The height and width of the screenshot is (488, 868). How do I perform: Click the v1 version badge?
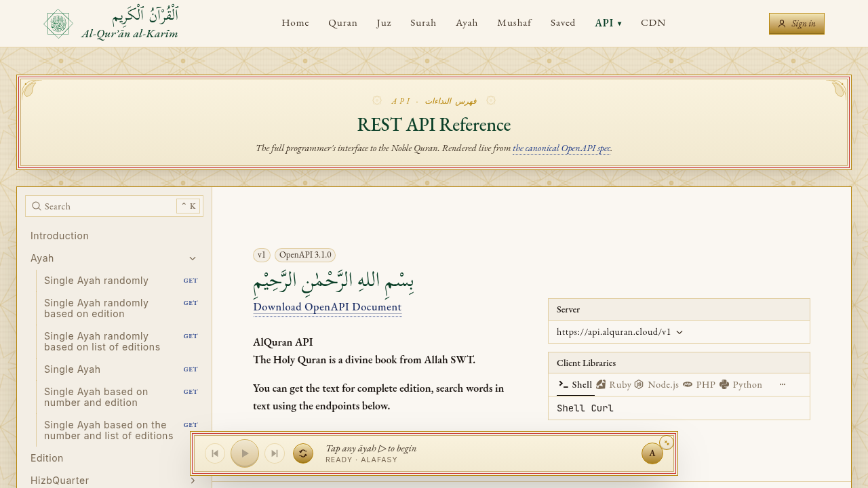coord(262,255)
